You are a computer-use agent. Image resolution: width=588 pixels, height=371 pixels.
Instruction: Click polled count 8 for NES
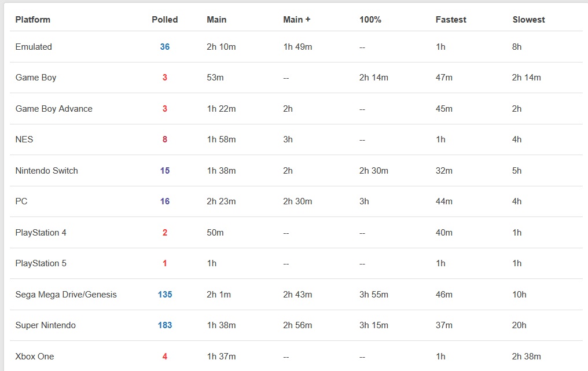[165, 139]
